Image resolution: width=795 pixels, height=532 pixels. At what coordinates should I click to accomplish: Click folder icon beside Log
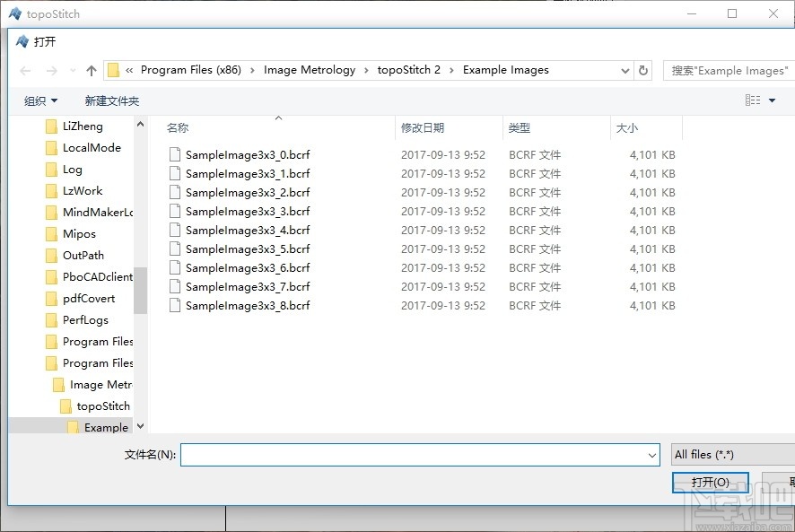pyautogui.click(x=51, y=170)
